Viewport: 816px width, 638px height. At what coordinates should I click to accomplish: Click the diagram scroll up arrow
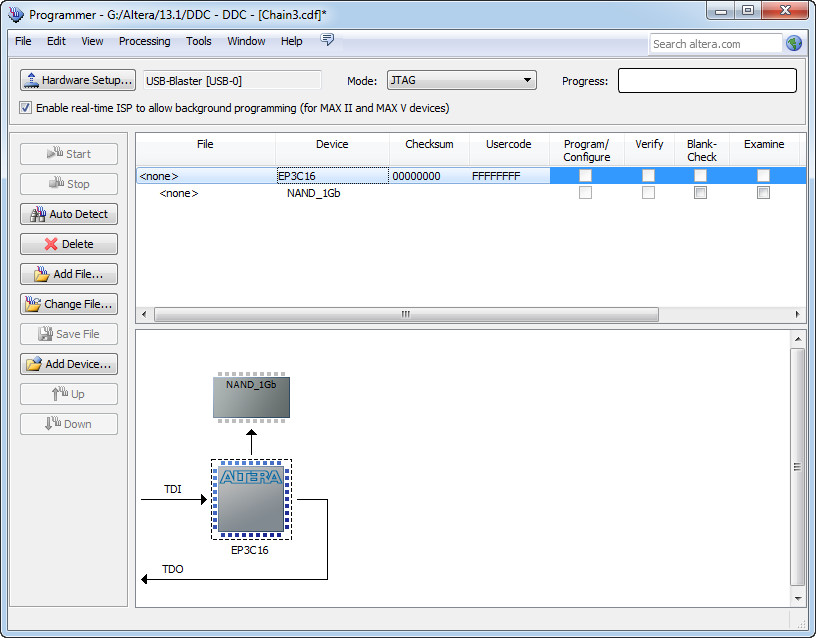point(798,339)
